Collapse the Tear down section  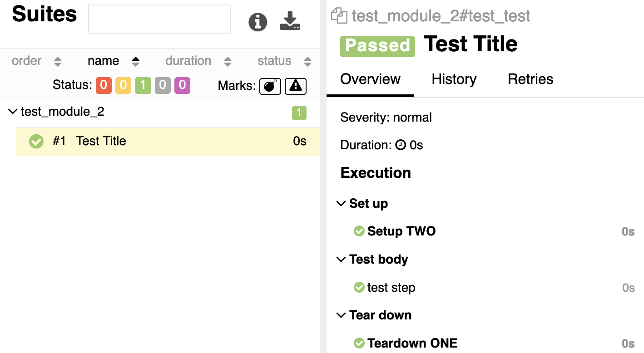click(341, 315)
